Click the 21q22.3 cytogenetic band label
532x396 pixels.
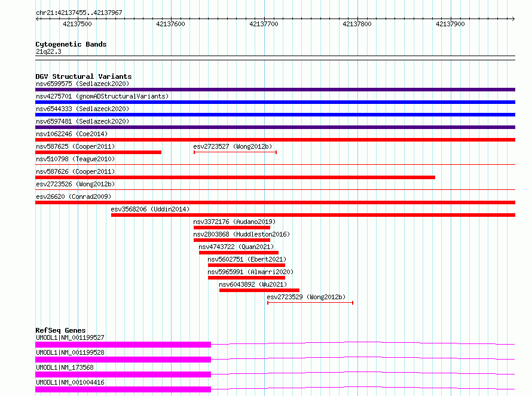pyautogui.click(x=48, y=51)
